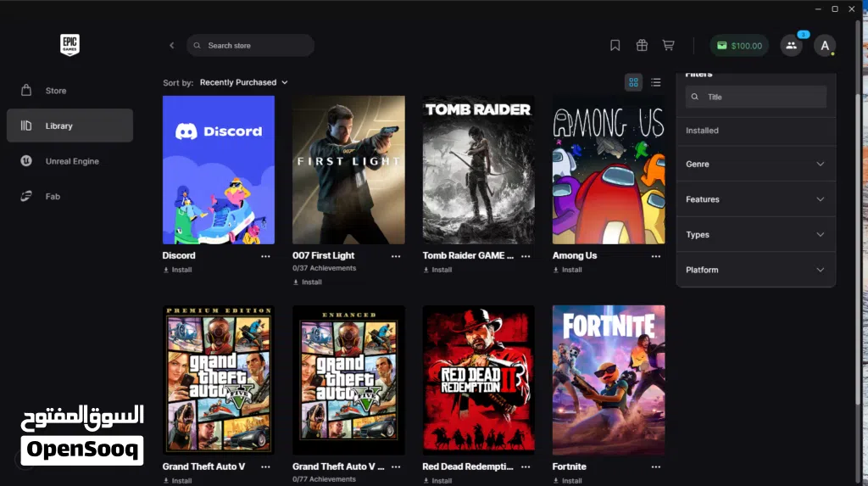The height and width of the screenshot is (486, 868).
Task: Open GTA V Enhanced three-dot options
Action: click(396, 467)
